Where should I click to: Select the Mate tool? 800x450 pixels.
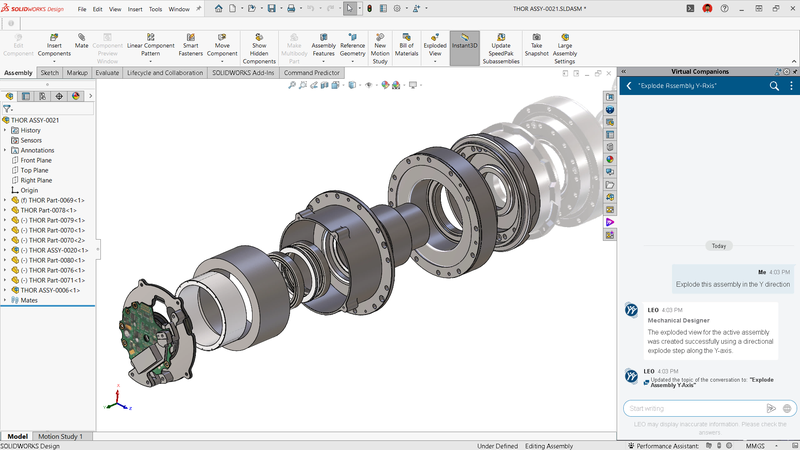pos(82,41)
